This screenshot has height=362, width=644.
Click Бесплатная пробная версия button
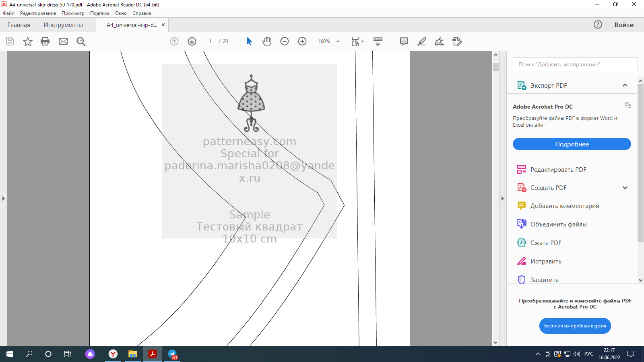tap(575, 326)
